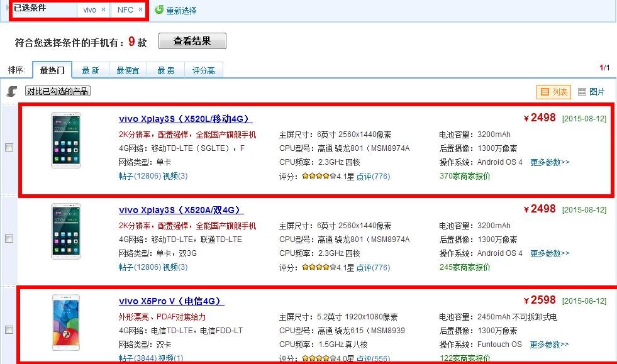Click the 重新选择 link
This screenshot has height=364, width=617.
(181, 11)
